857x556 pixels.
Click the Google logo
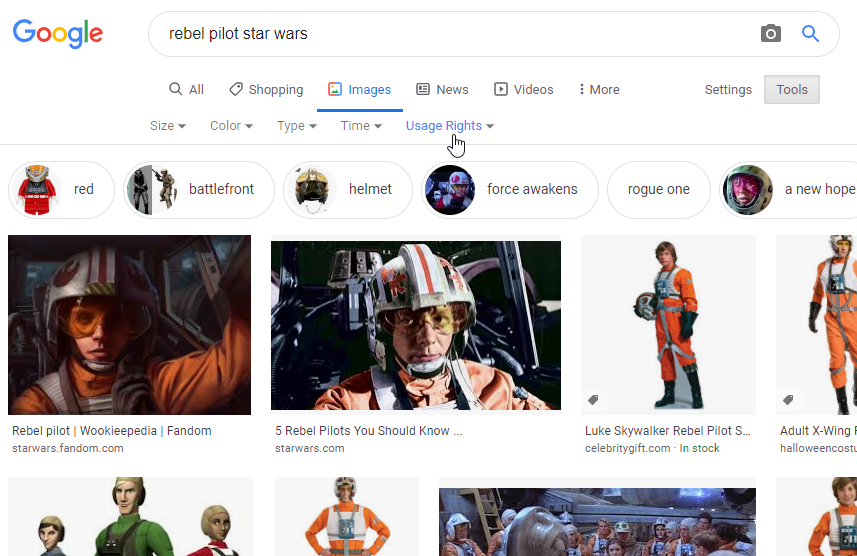57,34
